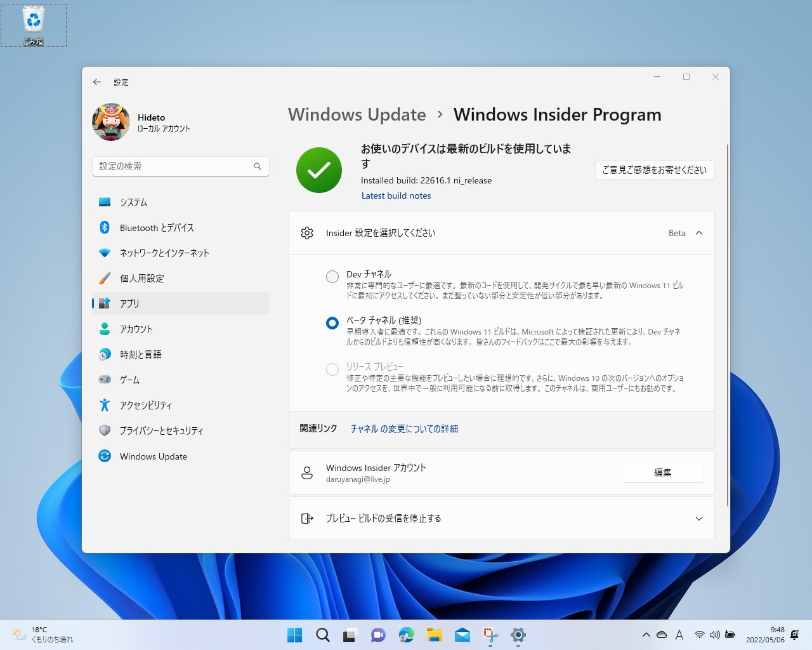
Task: Collapse the Insider 設定 section
Action: (x=698, y=233)
